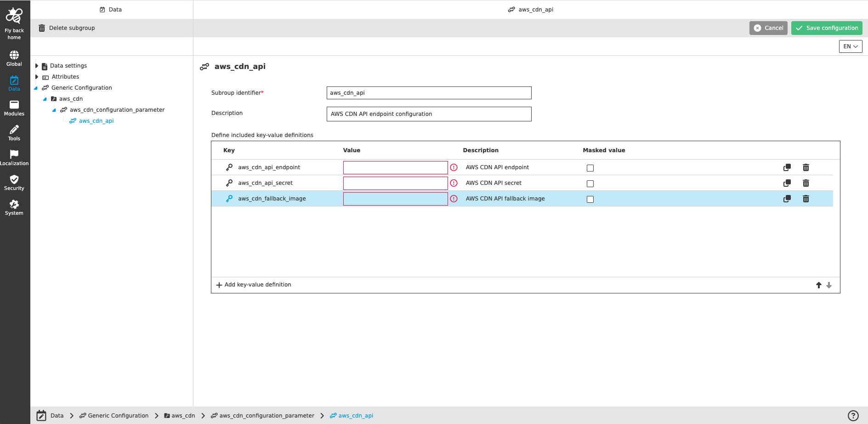868x424 pixels.
Task: Open the Localization section
Action: click(x=14, y=157)
